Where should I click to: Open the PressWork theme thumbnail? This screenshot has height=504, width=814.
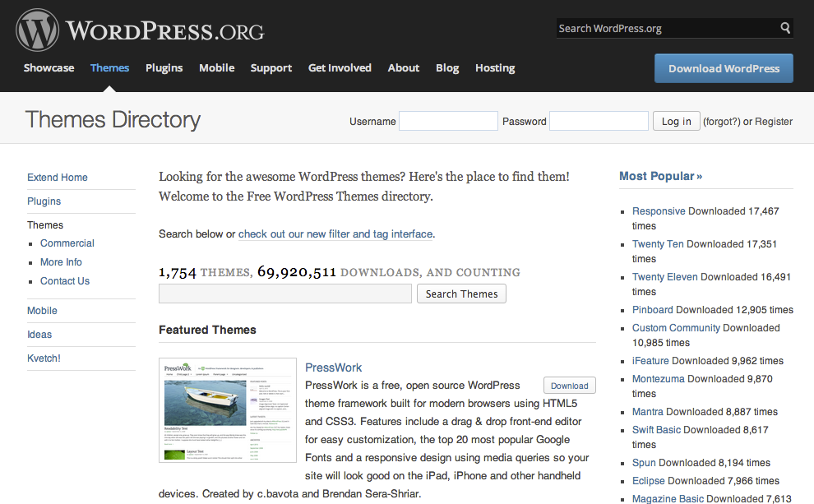pos(228,410)
